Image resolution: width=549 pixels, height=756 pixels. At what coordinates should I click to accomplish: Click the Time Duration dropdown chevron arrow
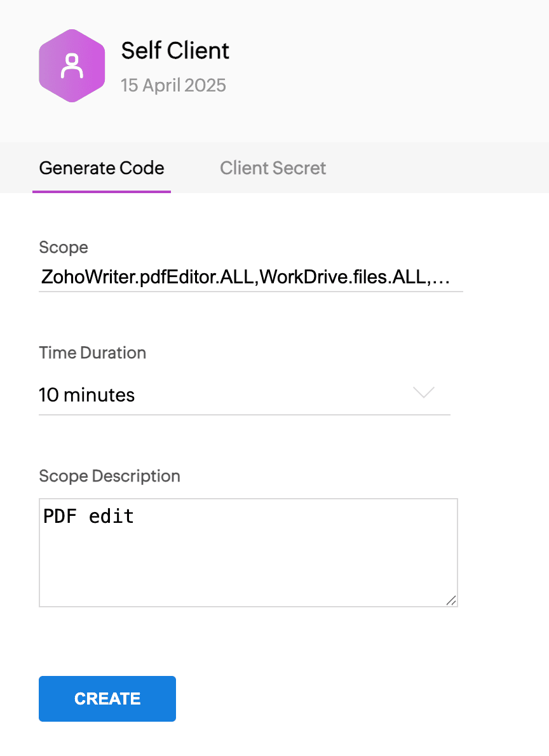pyautogui.click(x=424, y=393)
